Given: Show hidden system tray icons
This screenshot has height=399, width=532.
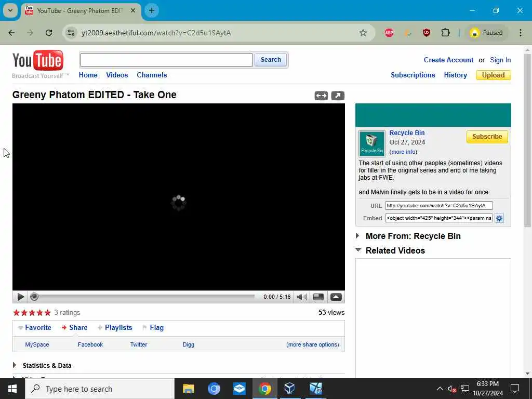Looking at the screenshot, I should (x=440, y=389).
